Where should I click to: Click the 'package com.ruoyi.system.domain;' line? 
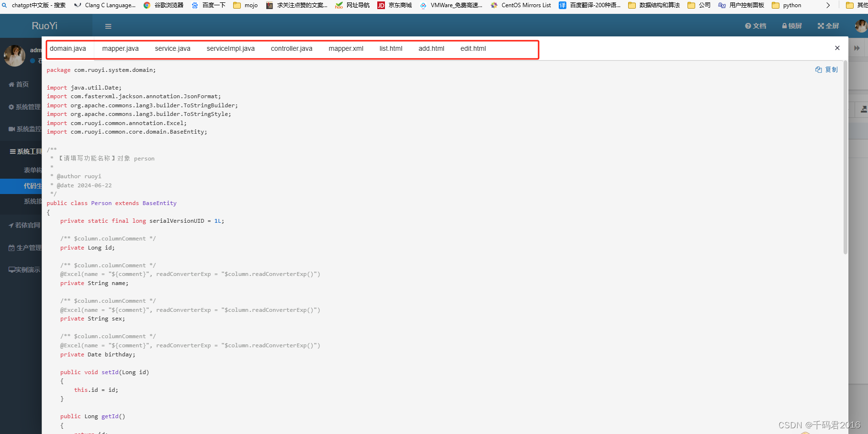point(101,70)
